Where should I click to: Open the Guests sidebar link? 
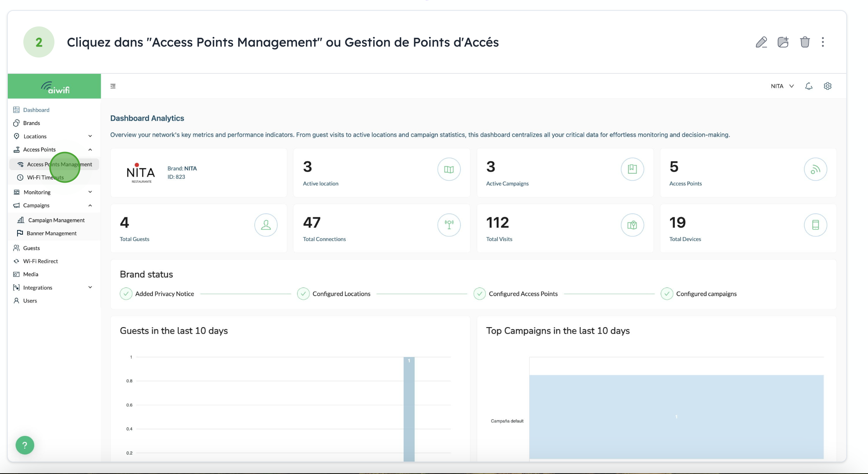pos(31,248)
